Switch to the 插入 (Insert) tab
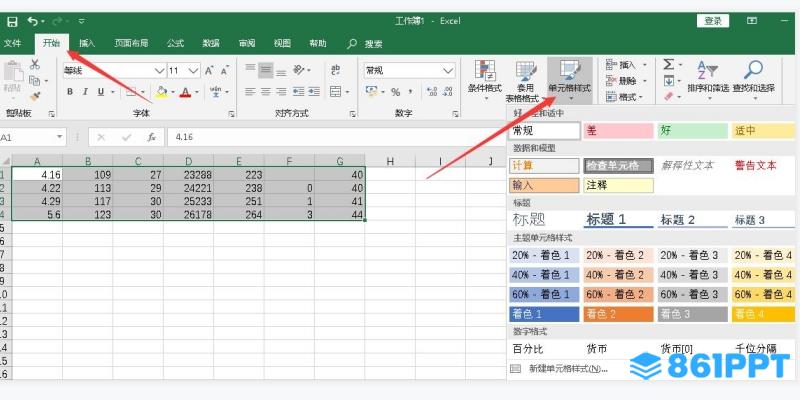 87,44
